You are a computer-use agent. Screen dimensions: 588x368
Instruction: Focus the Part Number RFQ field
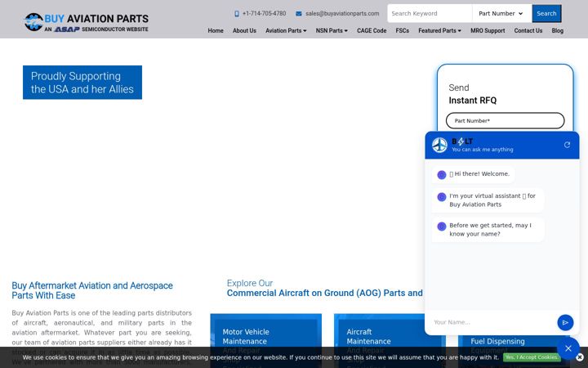tap(505, 120)
